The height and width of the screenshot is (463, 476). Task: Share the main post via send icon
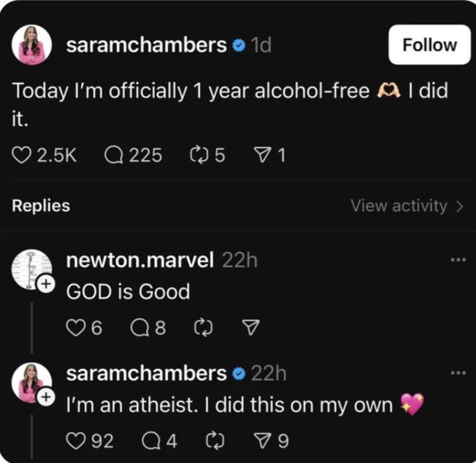(261, 155)
